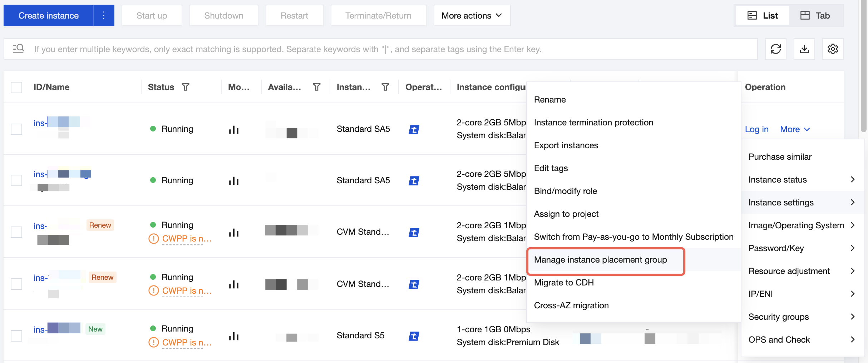Switch to the Tab view
The height and width of the screenshot is (363, 868).
(815, 16)
